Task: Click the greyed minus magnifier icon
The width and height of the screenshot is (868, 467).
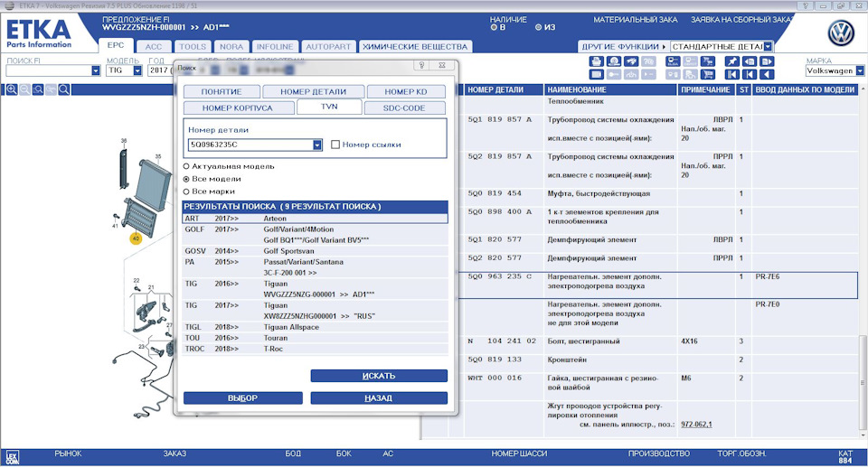Action: point(25,89)
